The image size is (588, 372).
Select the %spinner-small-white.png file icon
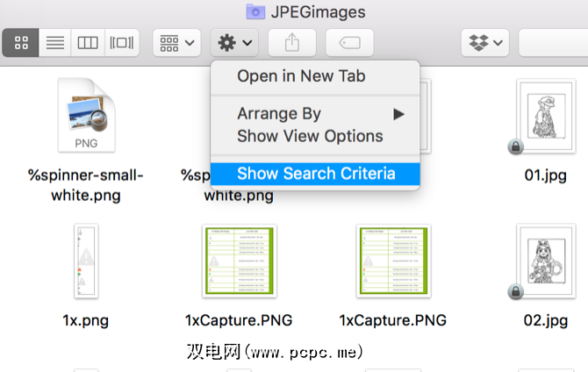coord(85,115)
